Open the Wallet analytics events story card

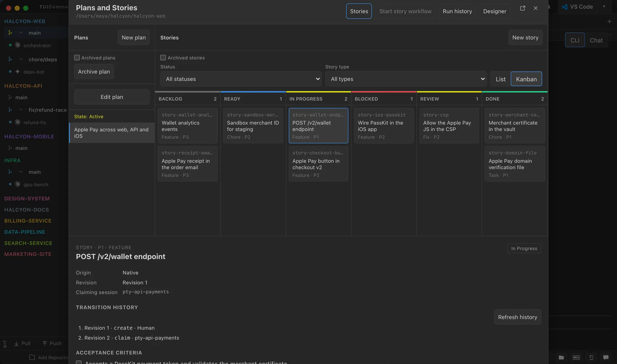tap(188, 125)
